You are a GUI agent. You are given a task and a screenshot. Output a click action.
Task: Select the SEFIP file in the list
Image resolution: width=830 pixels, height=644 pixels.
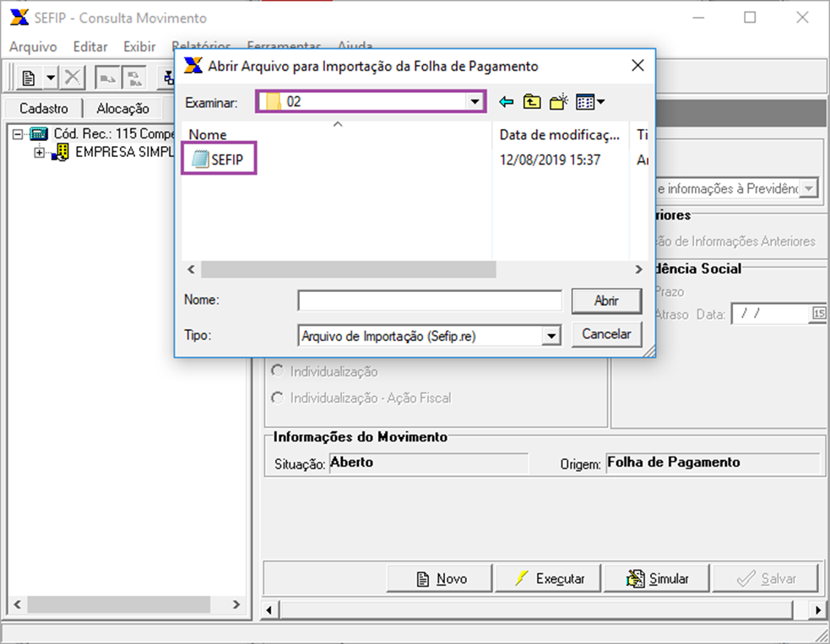click(218, 159)
